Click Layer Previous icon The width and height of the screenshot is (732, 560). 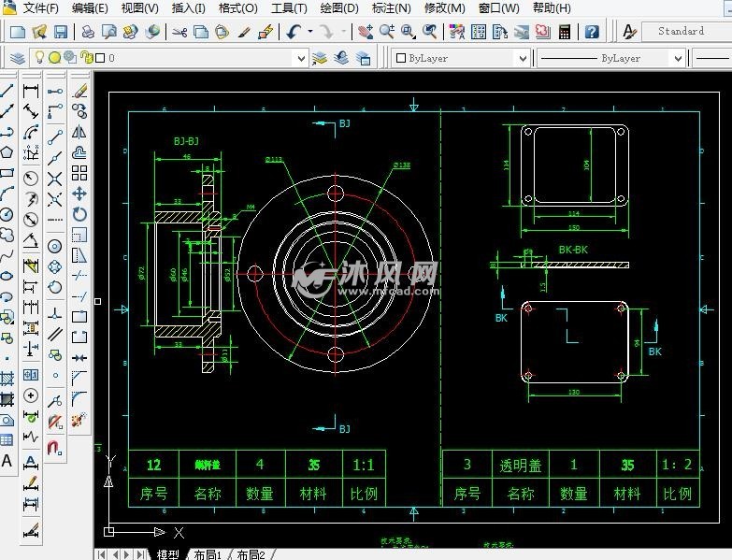click(341, 58)
